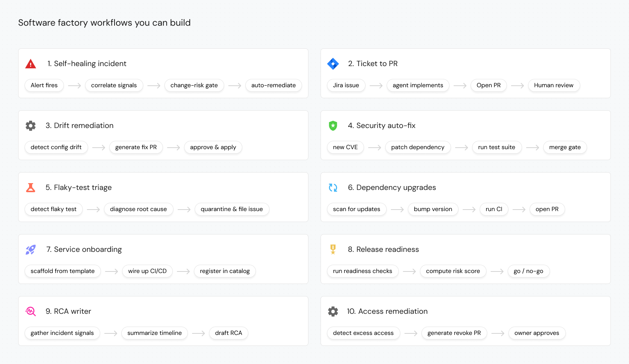This screenshot has height=364, width=629.
Task: Select the 'detect flaky test' step chip
Action: tap(54, 209)
